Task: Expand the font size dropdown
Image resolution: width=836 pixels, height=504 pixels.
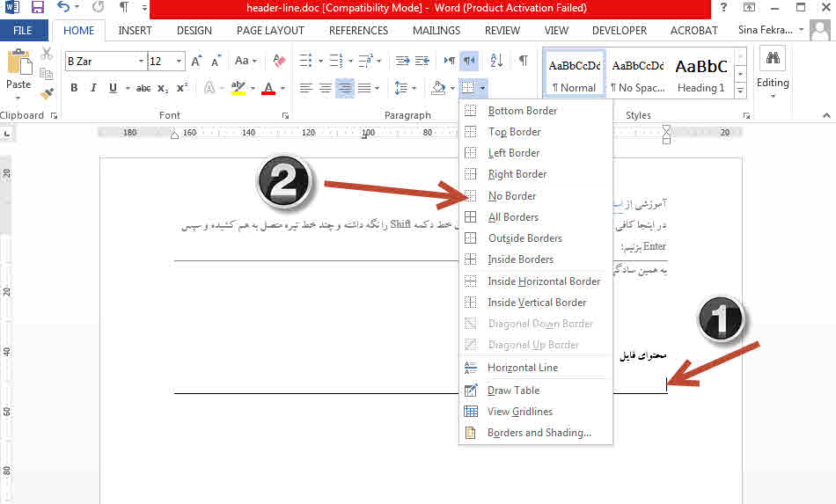Action: (x=180, y=62)
